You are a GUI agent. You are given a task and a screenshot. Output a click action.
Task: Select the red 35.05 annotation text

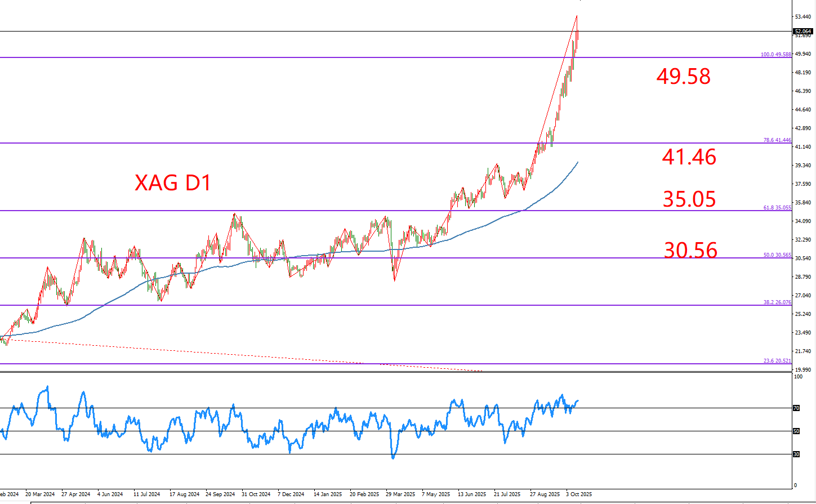click(689, 199)
